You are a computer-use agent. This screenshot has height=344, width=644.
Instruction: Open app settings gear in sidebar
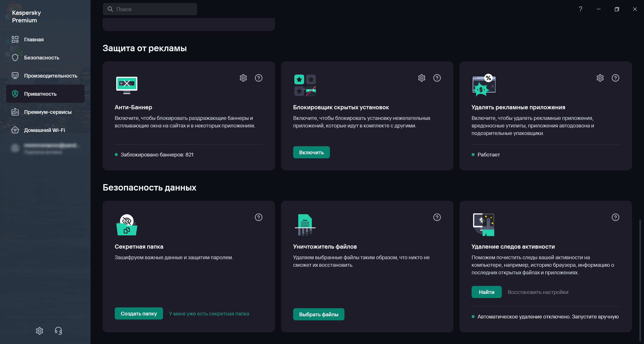pyautogui.click(x=39, y=331)
